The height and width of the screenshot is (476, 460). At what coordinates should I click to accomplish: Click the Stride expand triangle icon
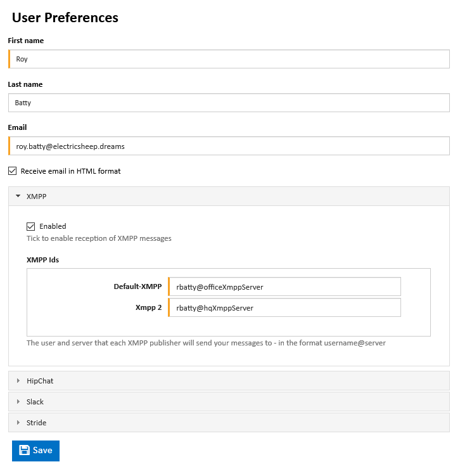pyautogui.click(x=18, y=423)
